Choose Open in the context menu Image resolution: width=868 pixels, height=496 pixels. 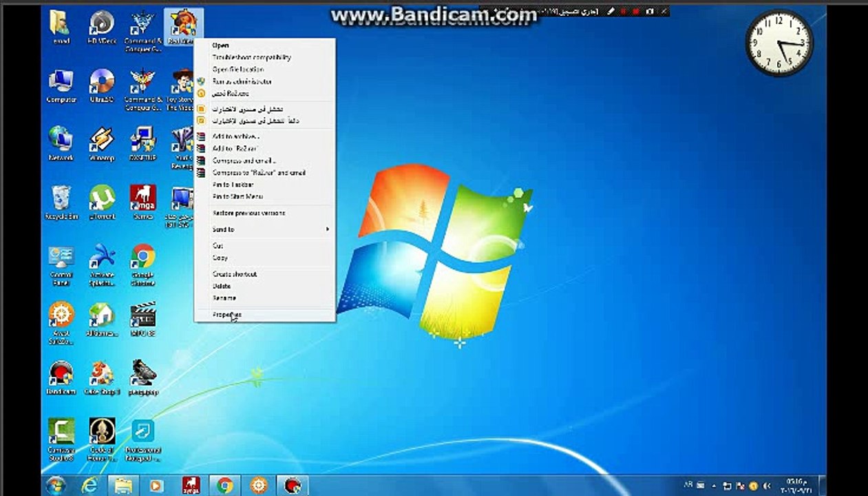pos(265,45)
